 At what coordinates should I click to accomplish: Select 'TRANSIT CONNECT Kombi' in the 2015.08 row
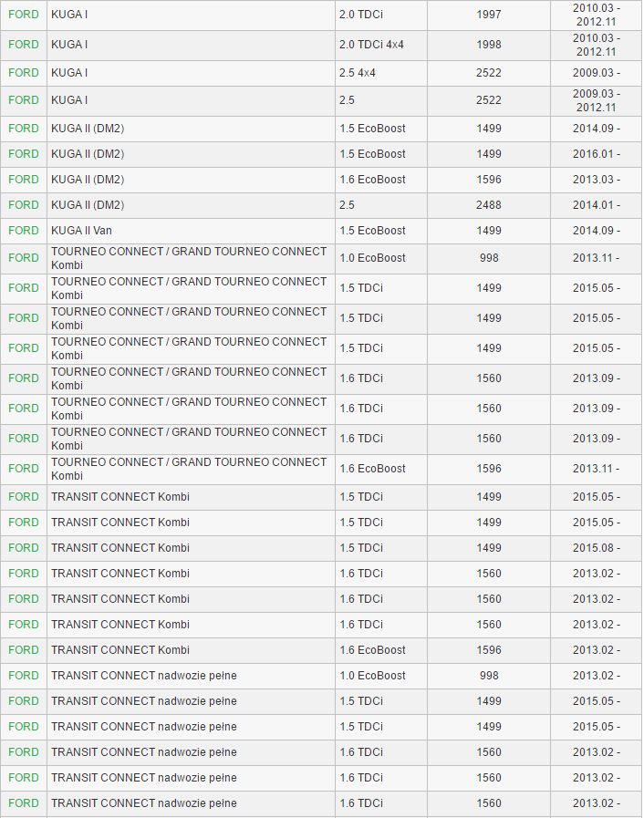click(120, 548)
